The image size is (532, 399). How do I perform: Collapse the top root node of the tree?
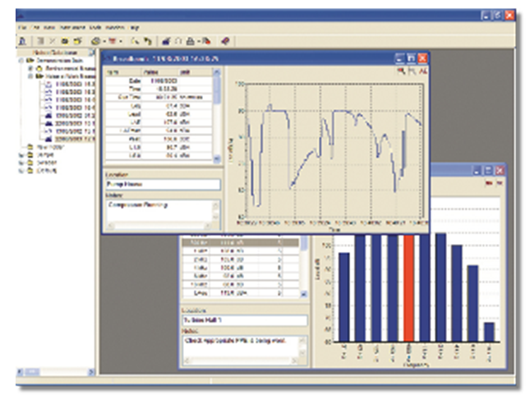22,61
